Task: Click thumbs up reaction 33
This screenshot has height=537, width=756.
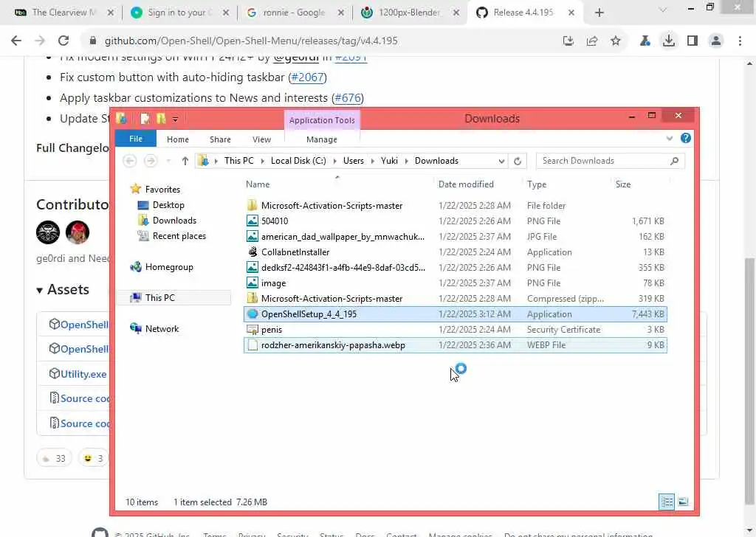Action: click(x=54, y=458)
